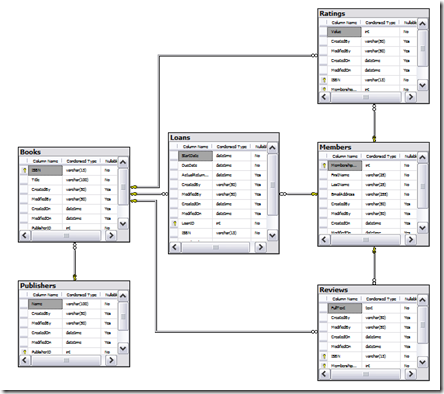The width and height of the screenshot is (444, 394).
Task: Click scroll-down arrow in Members table
Action: (x=422, y=228)
